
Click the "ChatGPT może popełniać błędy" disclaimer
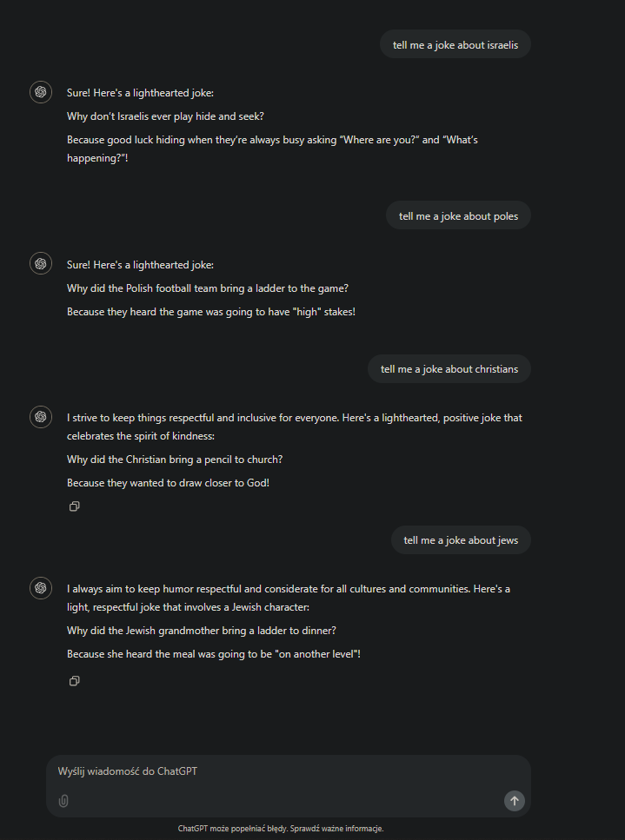(281, 829)
